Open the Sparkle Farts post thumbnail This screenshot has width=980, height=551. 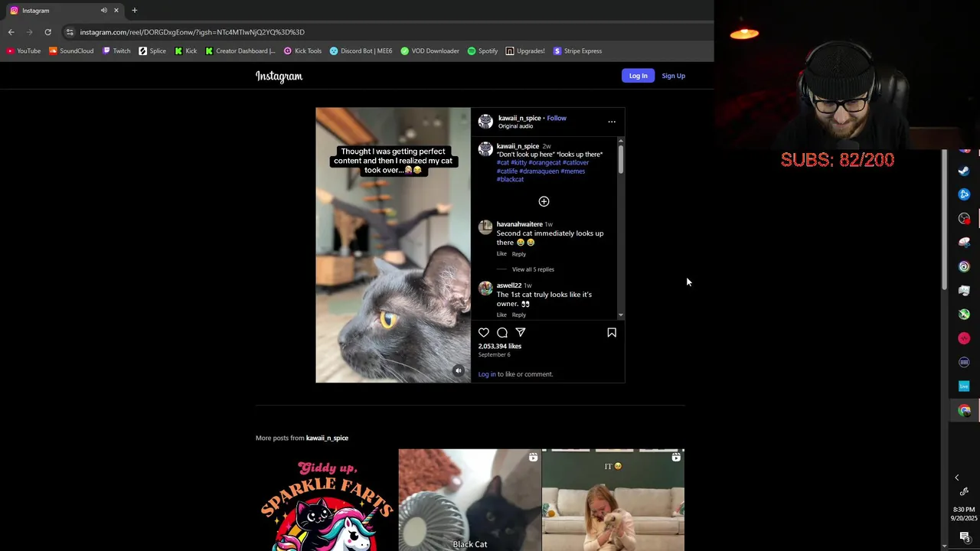[x=327, y=500]
